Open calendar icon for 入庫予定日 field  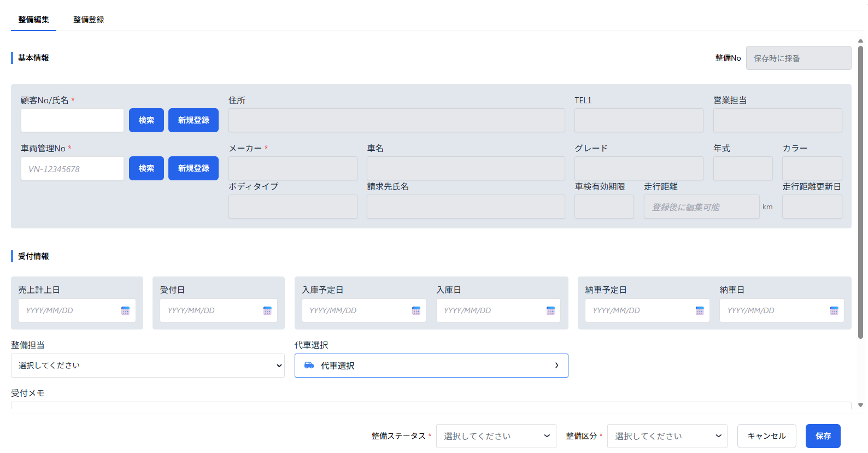416,310
